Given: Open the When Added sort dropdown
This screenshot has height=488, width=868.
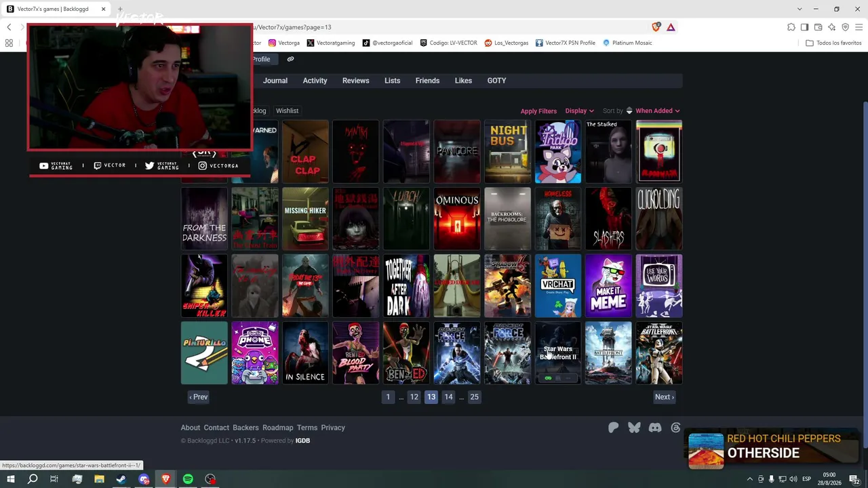Looking at the screenshot, I should pyautogui.click(x=657, y=111).
